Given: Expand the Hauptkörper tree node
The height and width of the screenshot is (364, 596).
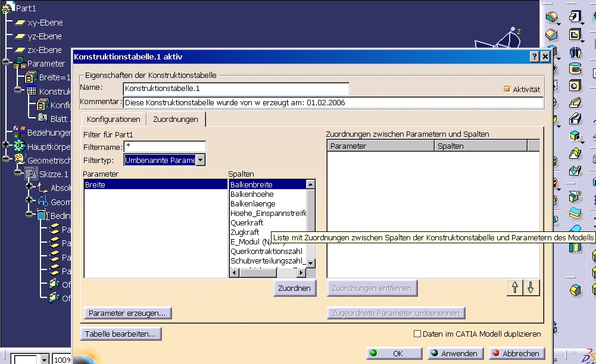Looking at the screenshot, I should point(6,145).
